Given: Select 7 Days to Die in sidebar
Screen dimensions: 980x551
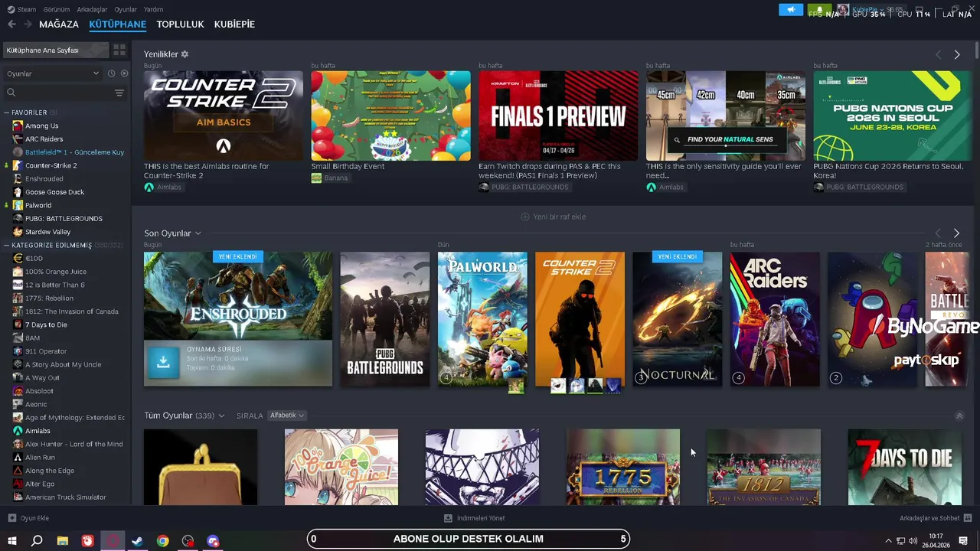Looking at the screenshot, I should point(46,324).
